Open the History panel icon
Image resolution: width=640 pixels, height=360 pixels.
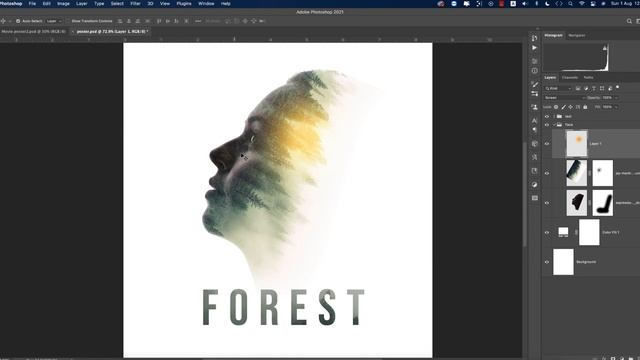pos(535,38)
